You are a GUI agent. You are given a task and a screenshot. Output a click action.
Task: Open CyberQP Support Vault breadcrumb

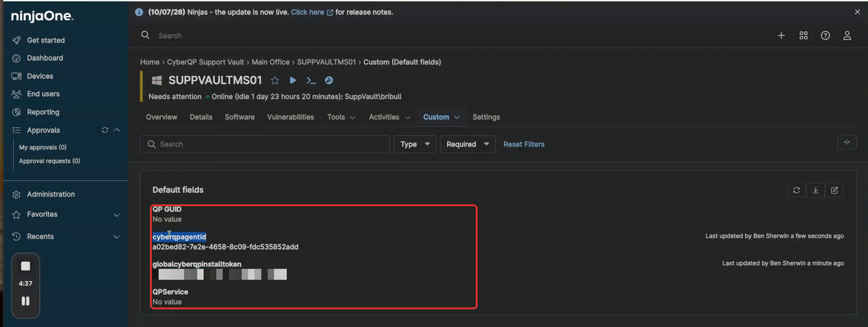206,62
